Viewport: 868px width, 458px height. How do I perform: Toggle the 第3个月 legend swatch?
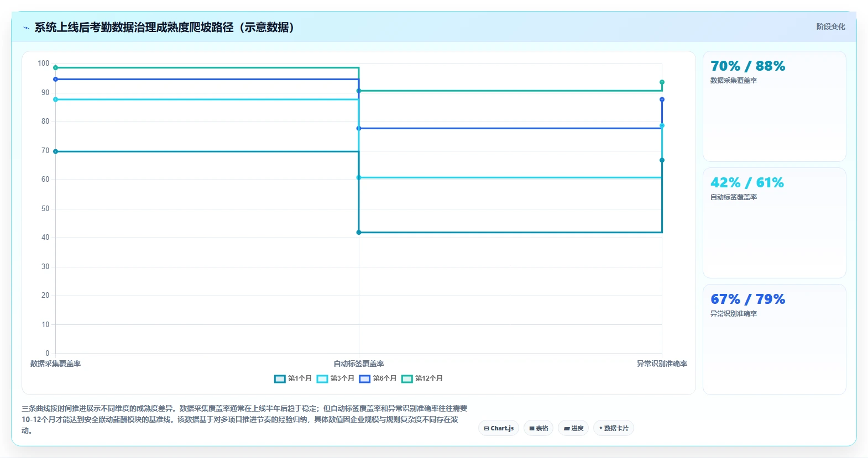[x=322, y=378]
